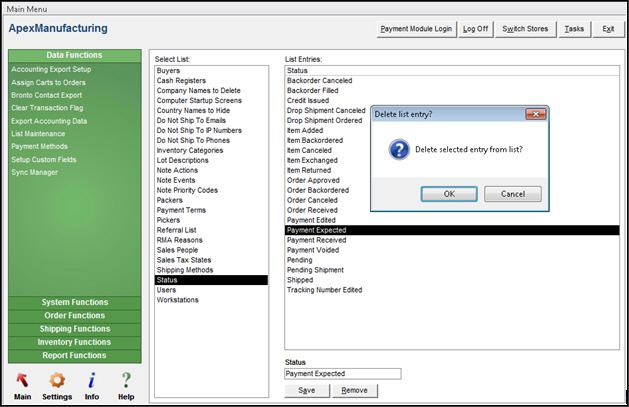Expand the Order Functions section

75,316
